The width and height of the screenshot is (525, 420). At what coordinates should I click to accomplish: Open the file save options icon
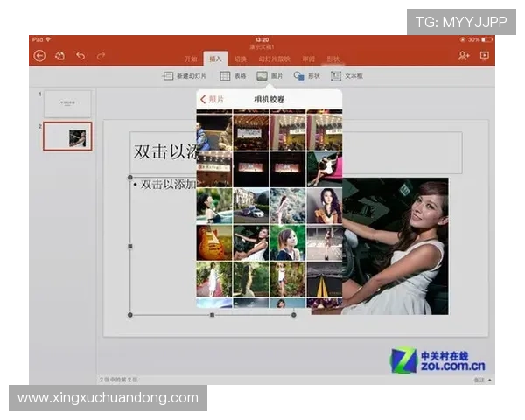tap(59, 56)
